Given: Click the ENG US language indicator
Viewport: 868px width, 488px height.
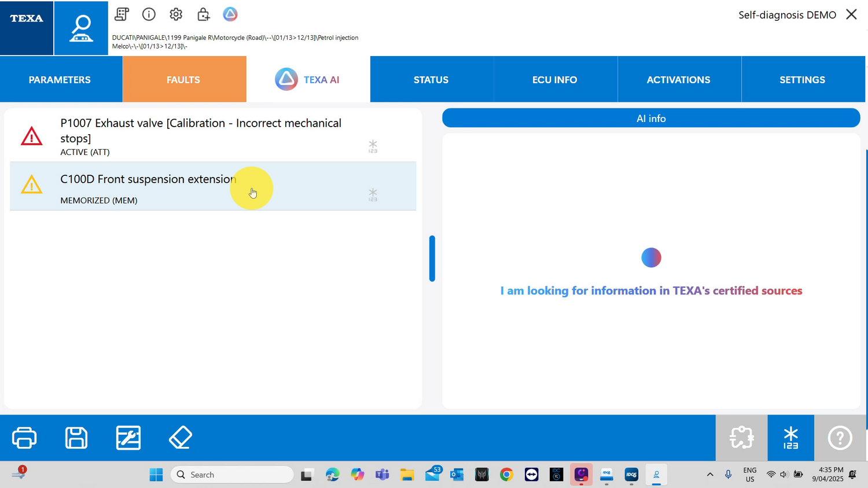Looking at the screenshot, I should pos(750,475).
